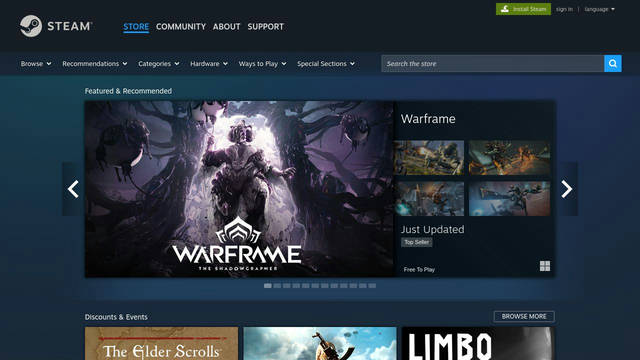The image size is (640, 360).
Task: Select the last carousel page dot
Action: click(x=372, y=286)
